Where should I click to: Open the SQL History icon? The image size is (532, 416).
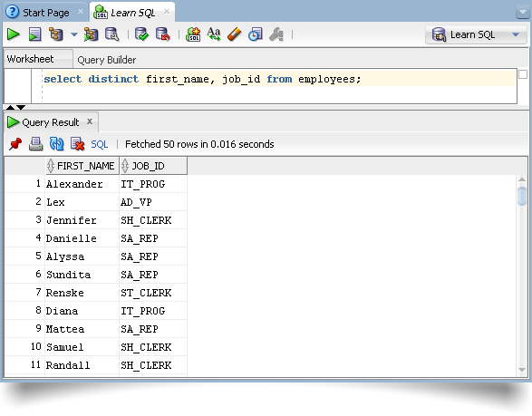pos(256,34)
